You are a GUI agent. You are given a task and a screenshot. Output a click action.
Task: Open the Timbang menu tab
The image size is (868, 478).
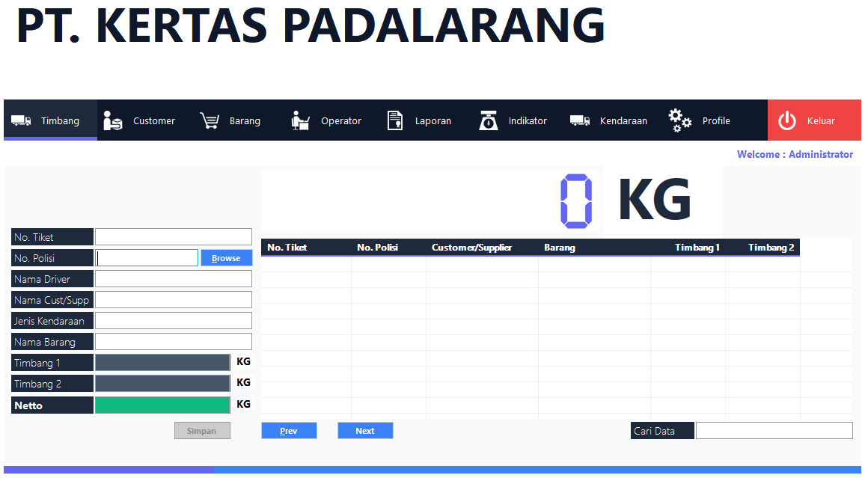[x=50, y=120]
